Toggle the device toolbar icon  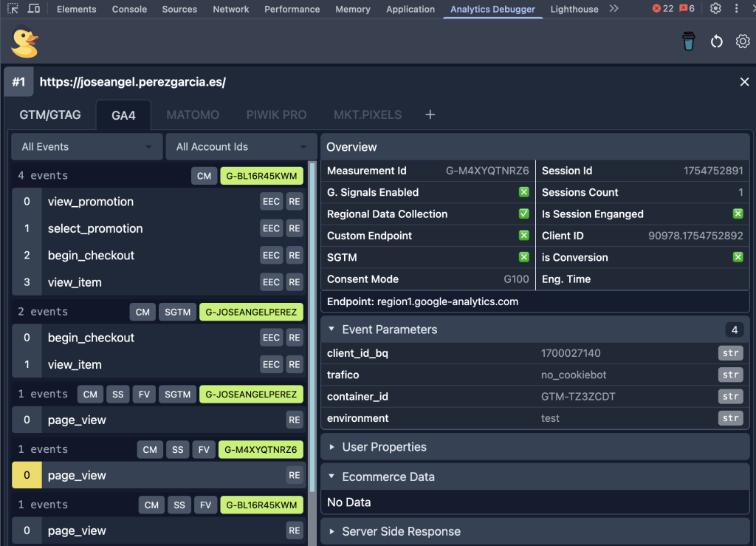pyautogui.click(x=34, y=8)
